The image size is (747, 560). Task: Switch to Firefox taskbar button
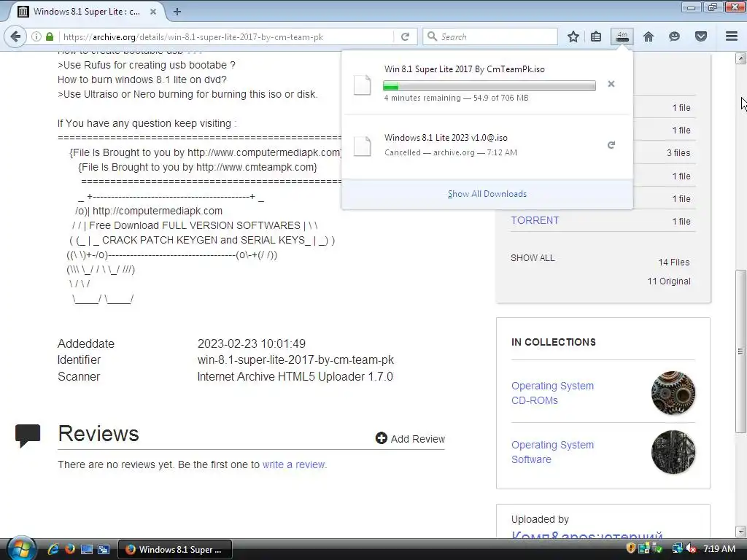[x=175, y=549]
